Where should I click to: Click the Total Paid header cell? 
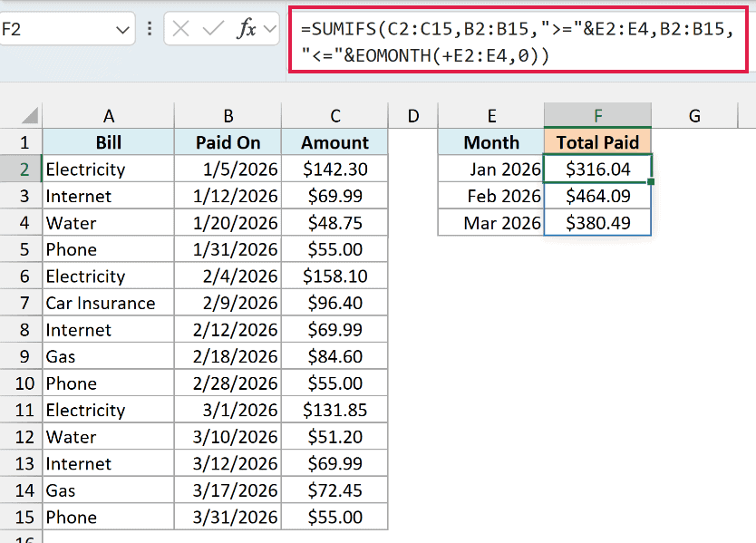598,141
